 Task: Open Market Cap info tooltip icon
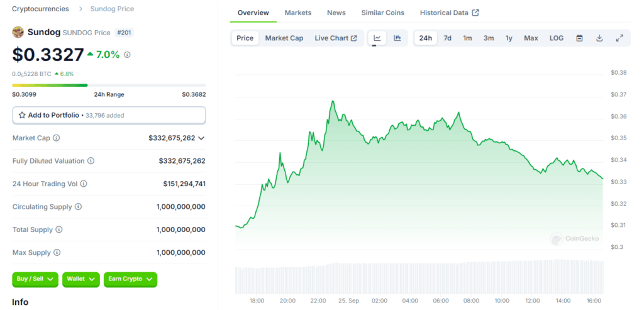pyautogui.click(x=57, y=138)
